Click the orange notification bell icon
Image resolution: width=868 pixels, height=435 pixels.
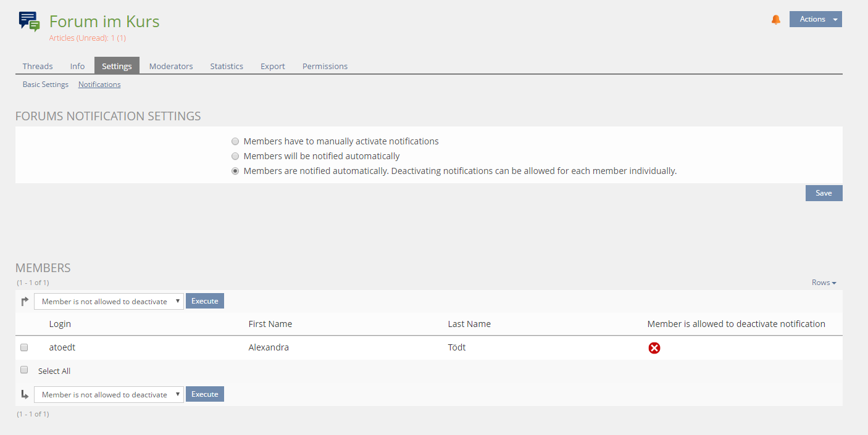point(776,20)
